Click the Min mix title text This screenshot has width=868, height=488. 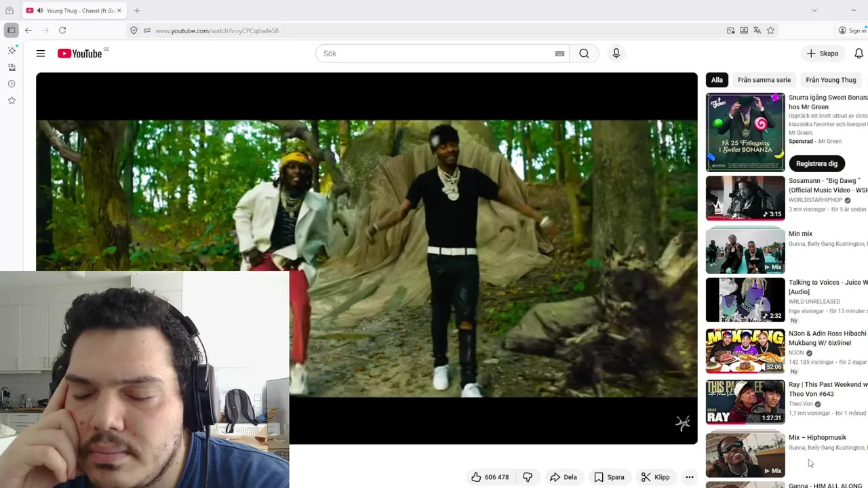pyautogui.click(x=800, y=234)
